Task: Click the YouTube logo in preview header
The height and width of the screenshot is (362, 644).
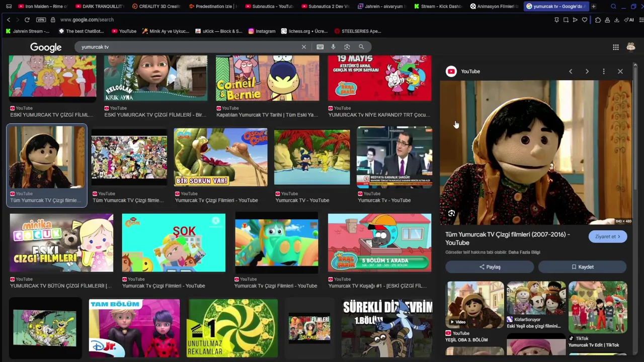Action: pyautogui.click(x=451, y=71)
